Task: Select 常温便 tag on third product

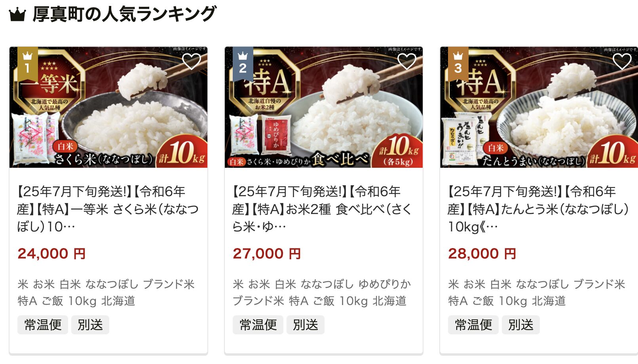Action: pos(473,325)
